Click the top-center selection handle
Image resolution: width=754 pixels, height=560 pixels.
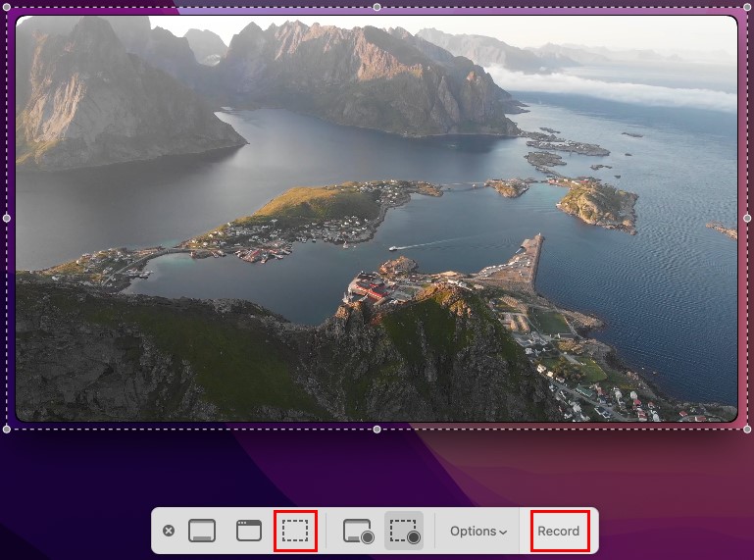click(377, 7)
